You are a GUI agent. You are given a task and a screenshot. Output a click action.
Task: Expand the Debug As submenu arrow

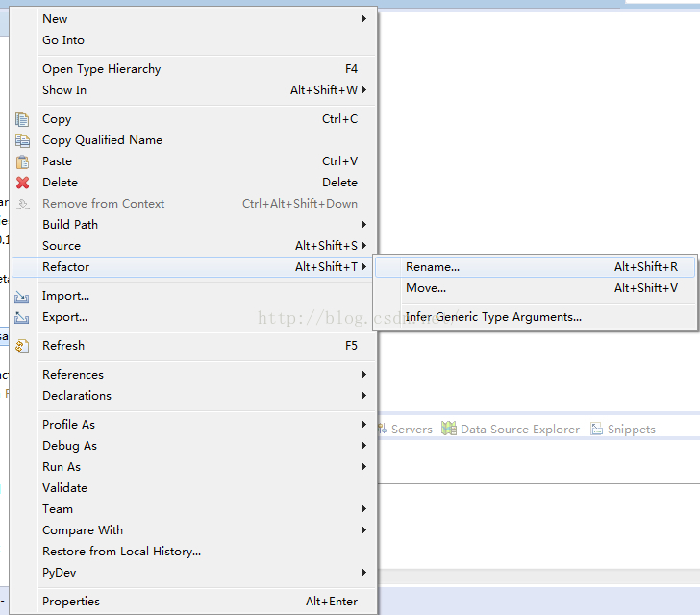click(364, 446)
